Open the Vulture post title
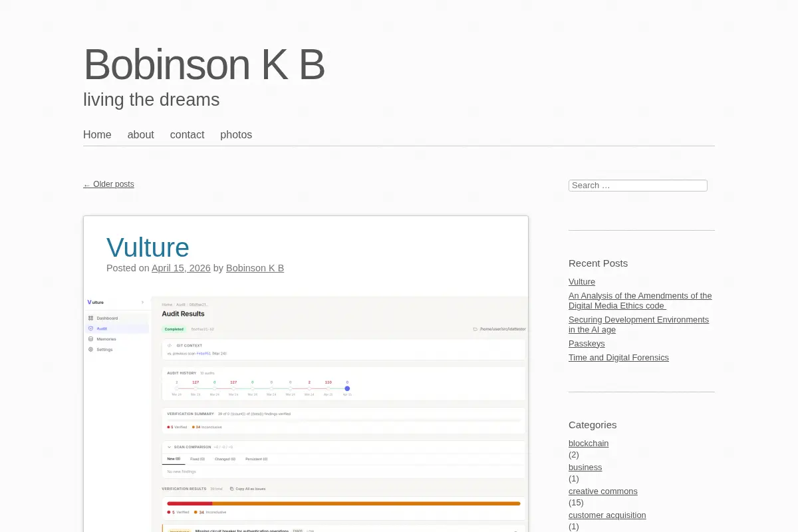 (x=148, y=247)
